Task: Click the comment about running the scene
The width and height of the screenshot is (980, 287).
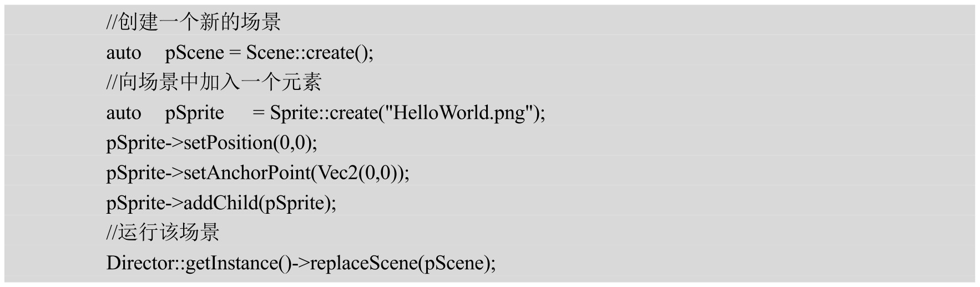Action: pos(163,232)
